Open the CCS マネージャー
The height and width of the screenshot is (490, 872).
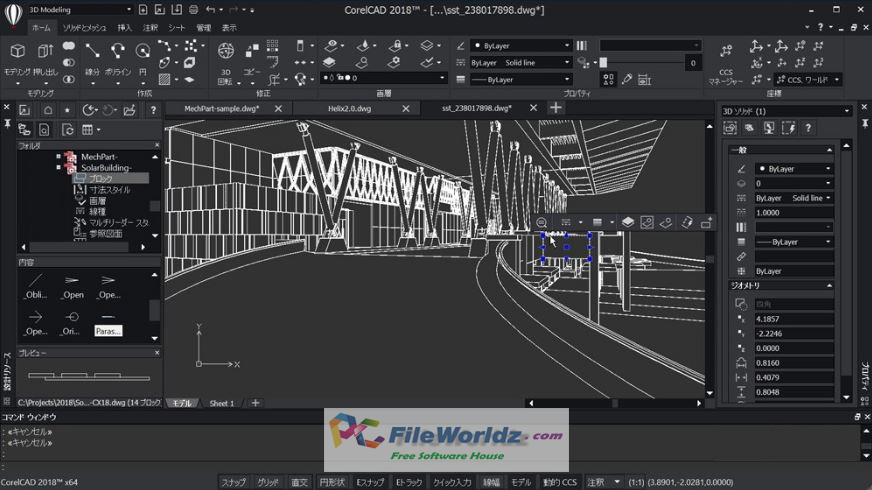coord(726,64)
